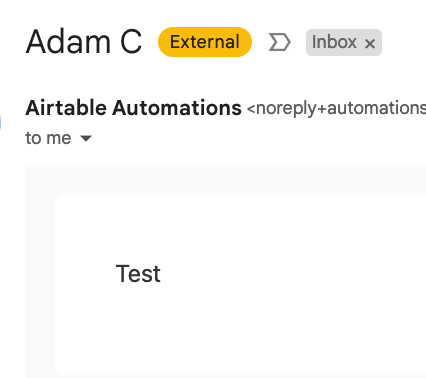Click the word 'Airtable' in sender name
426x378 pixels.
pyautogui.click(x=66, y=108)
